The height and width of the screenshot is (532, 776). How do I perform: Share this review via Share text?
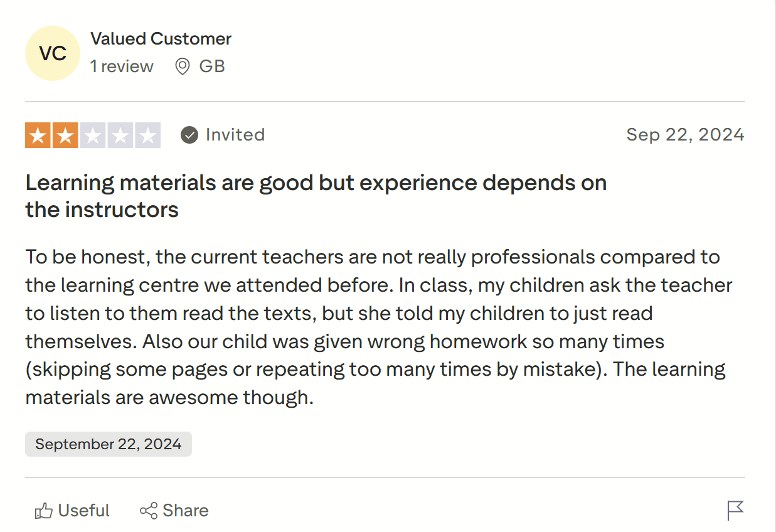click(185, 511)
